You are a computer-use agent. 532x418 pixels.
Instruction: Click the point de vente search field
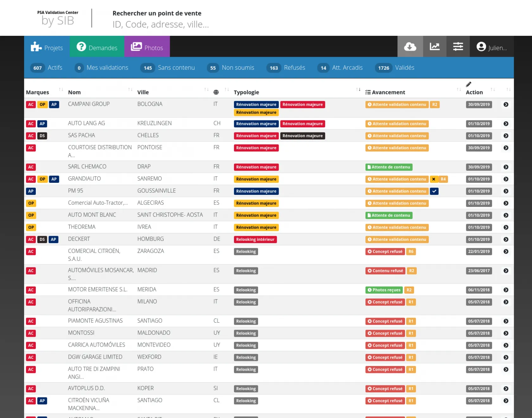tap(161, 24)
